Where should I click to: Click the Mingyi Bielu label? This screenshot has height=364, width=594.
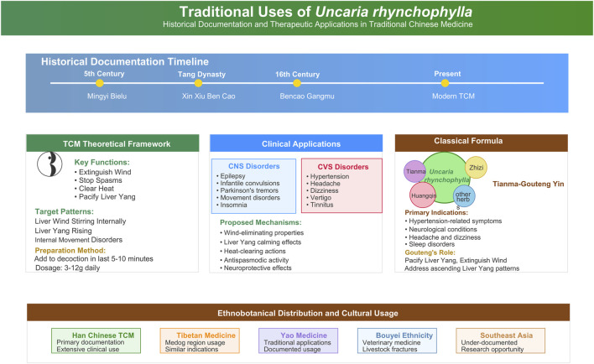point(107,96)
